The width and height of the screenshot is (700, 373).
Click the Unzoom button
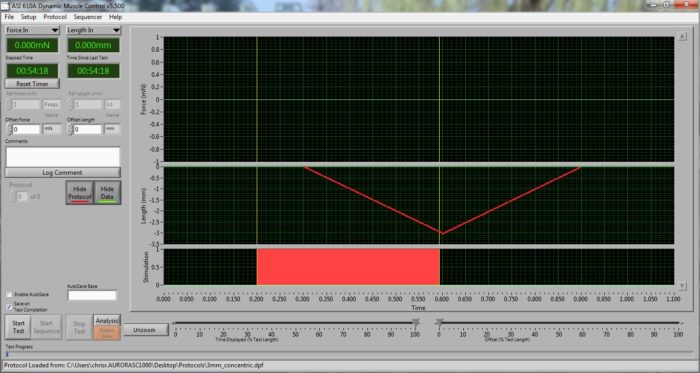point(146,330)
